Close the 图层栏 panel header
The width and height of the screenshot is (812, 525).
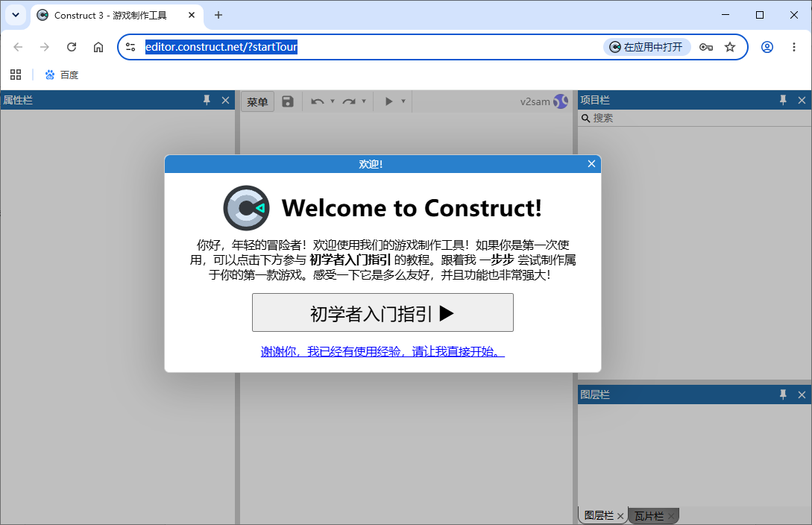(x=802, y=394)
